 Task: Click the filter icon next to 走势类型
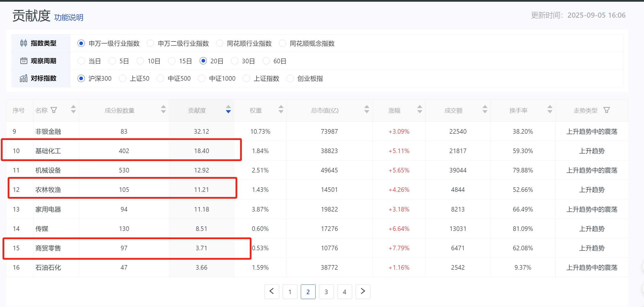[606, 110]
